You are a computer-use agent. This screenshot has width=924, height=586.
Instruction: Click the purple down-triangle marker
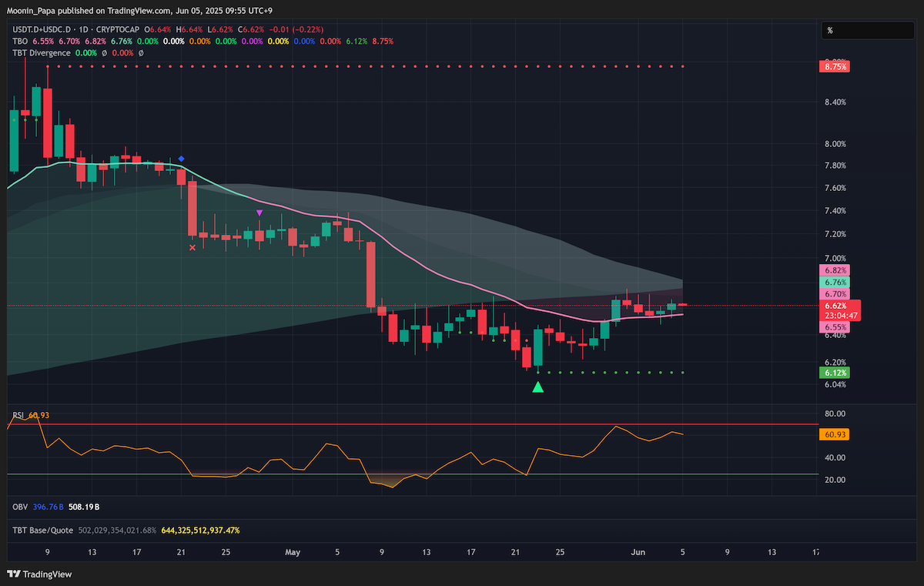point(259,213)
